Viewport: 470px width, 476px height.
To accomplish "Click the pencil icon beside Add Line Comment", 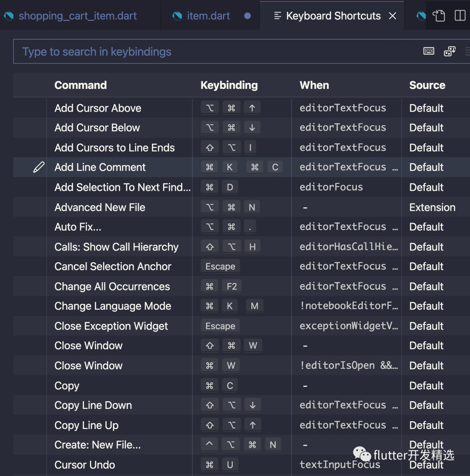I will pos(39,167).
